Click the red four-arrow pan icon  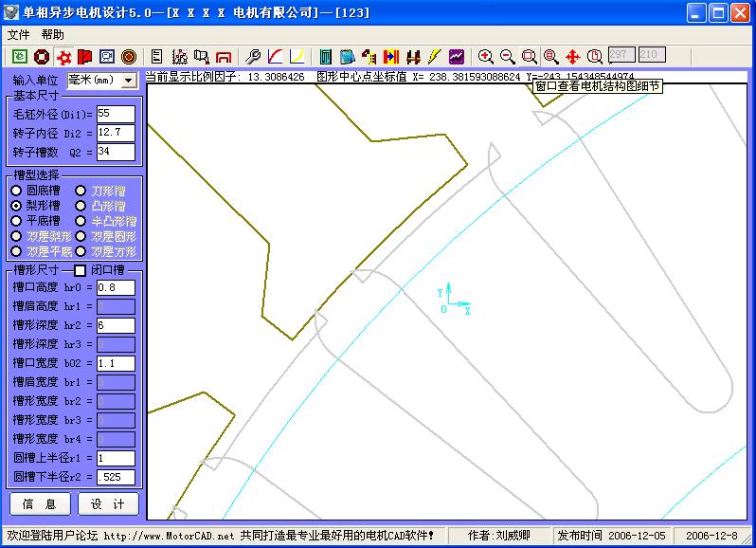pyautogui.click(x=573, y=57)
